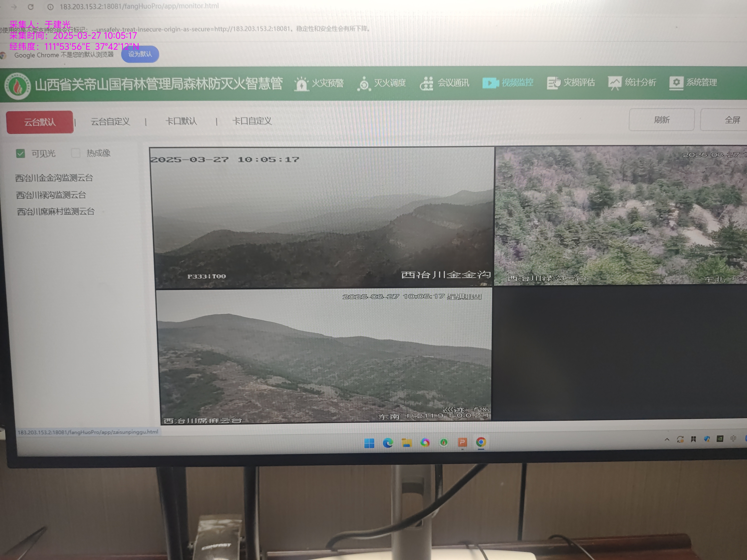Open the 卡口自定义 tab

252,121
